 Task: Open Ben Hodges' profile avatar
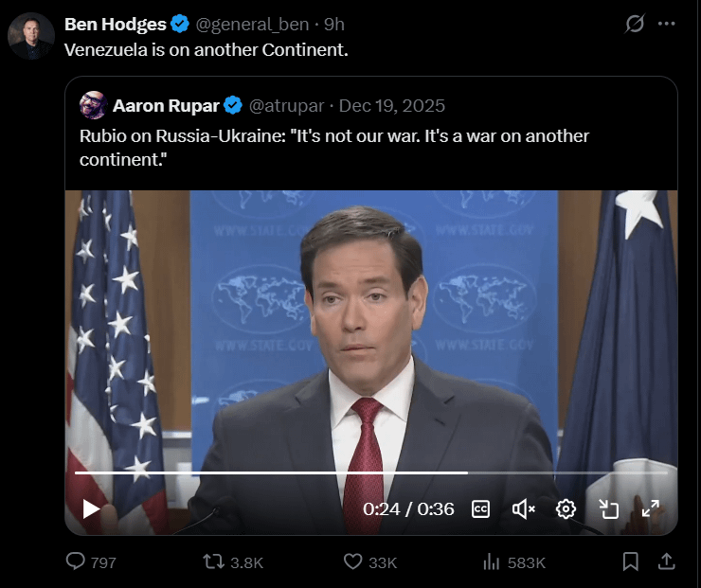pyautogui.click(x=31, y=36)
